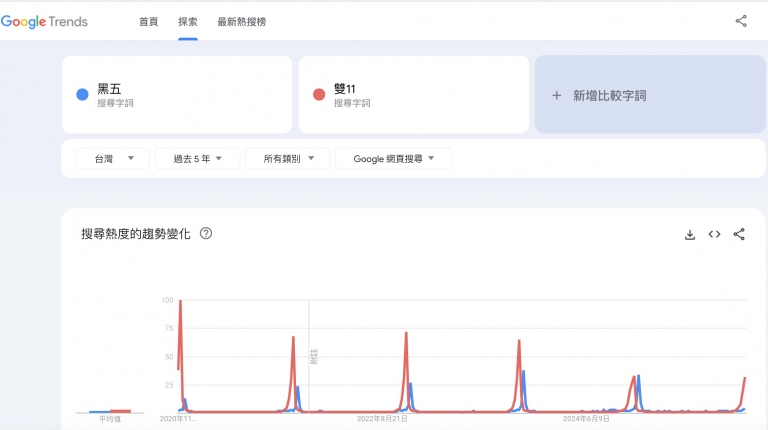Click the blue dot for 黑五
The height and width of the screenshot is (430, 768).
pyautogui.click(x=82, y=95)
